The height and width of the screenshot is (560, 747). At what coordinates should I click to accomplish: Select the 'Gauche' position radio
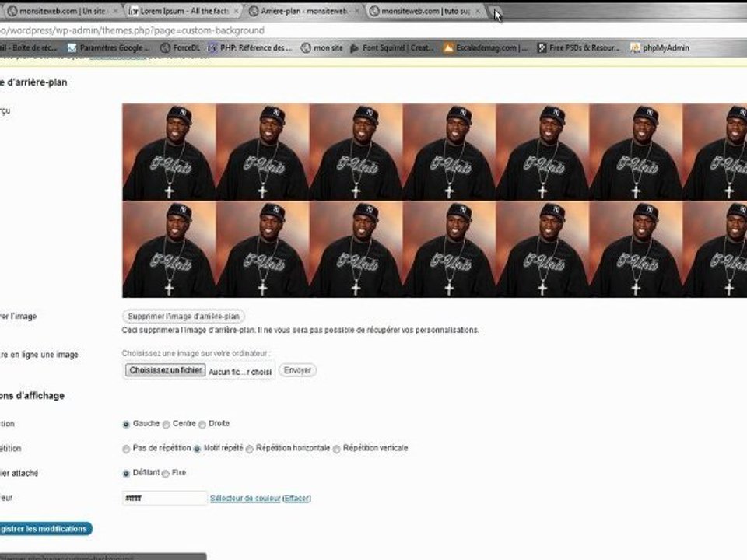click(x=126, y=425)
